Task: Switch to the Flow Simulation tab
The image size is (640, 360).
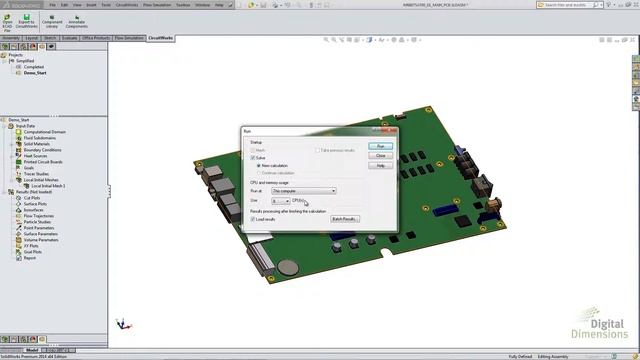Action: [129, 38]
